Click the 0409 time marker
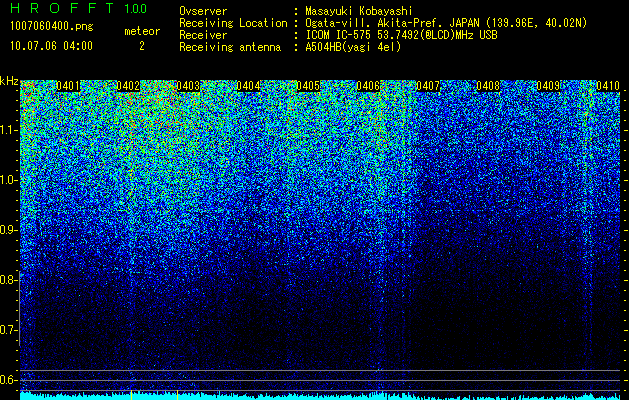629x400 pixels. (548, 86)
